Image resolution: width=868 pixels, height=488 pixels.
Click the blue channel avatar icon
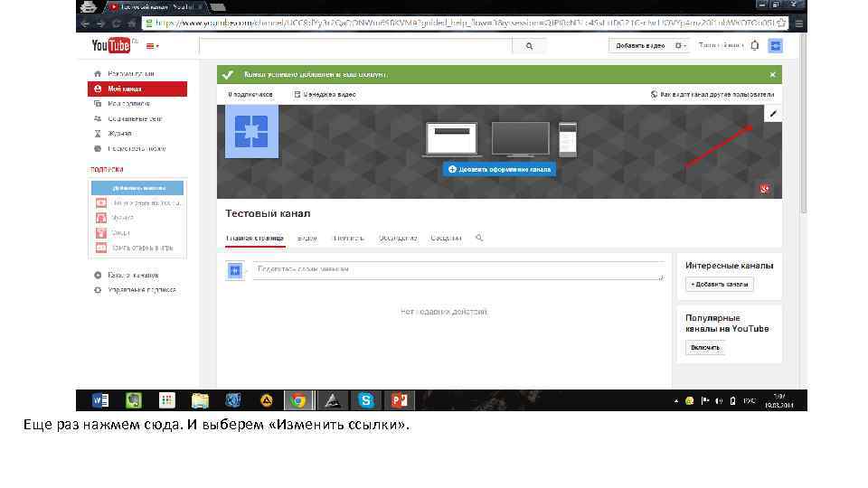pos(251,132)
